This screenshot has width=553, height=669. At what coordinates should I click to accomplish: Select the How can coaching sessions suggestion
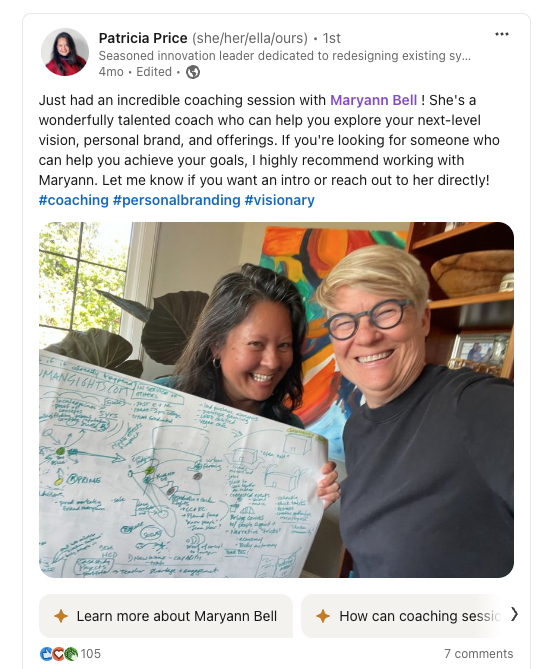(403, 616)
